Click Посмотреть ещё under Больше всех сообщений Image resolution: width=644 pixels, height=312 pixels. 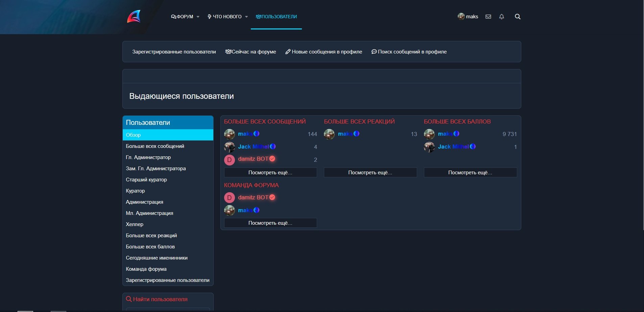(x=270, y=173)
